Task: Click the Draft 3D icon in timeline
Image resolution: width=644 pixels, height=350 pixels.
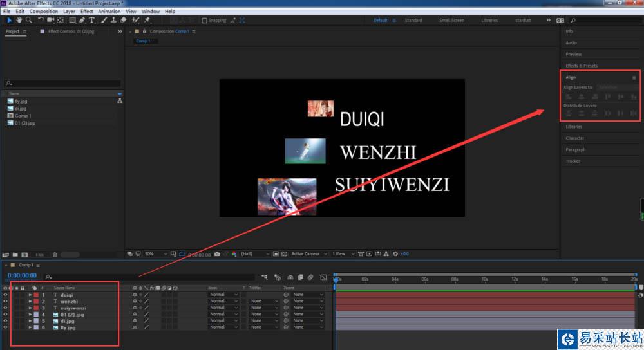Action: tap(277, 277)
